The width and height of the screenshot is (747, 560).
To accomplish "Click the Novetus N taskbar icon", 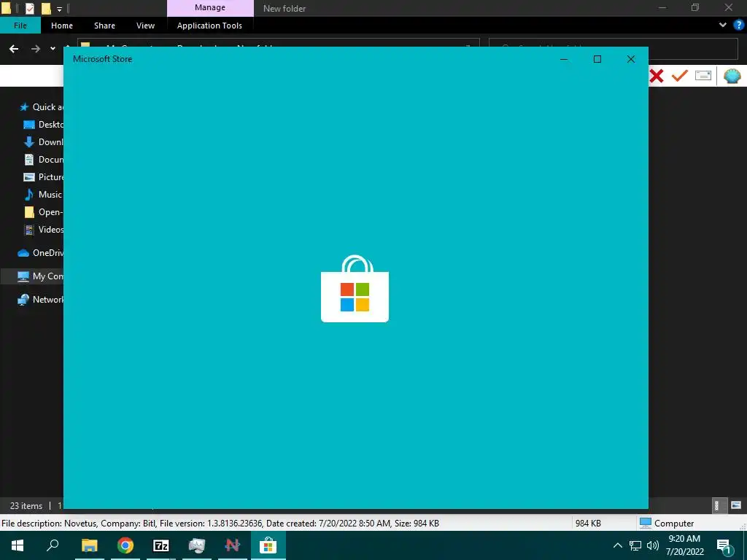I will [x=233, y=545].
